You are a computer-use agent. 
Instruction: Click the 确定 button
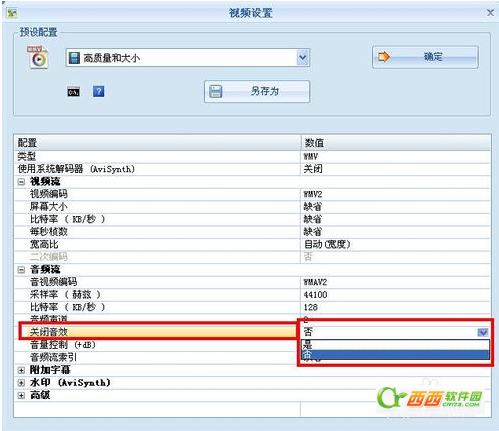coord(425,57)
